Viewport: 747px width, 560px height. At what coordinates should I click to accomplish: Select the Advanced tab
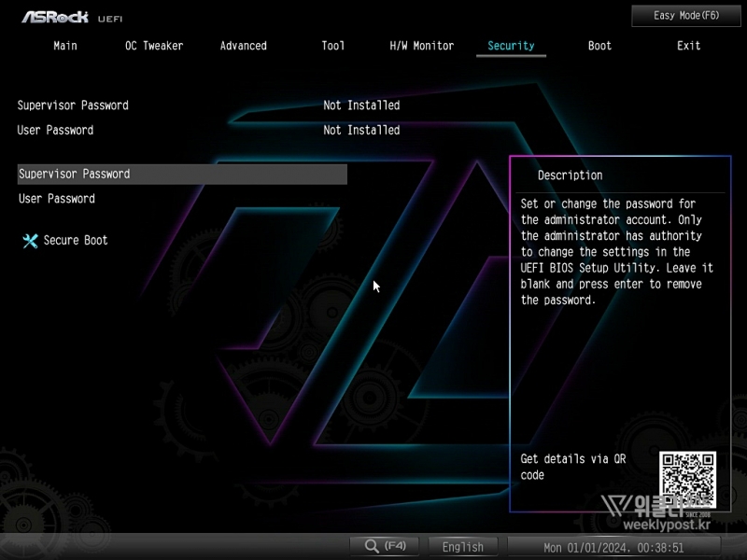tap(243, 46)
